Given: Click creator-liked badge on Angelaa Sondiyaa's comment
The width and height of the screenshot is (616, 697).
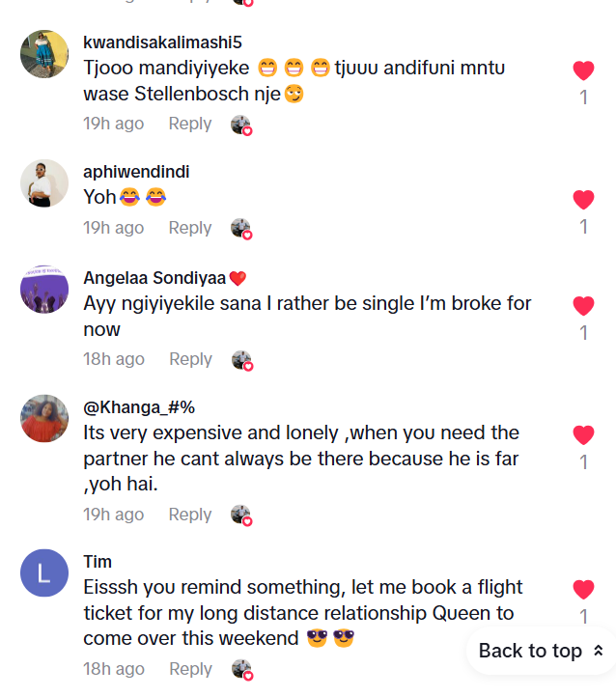Looking at the screenshot, I should point(241,360).
